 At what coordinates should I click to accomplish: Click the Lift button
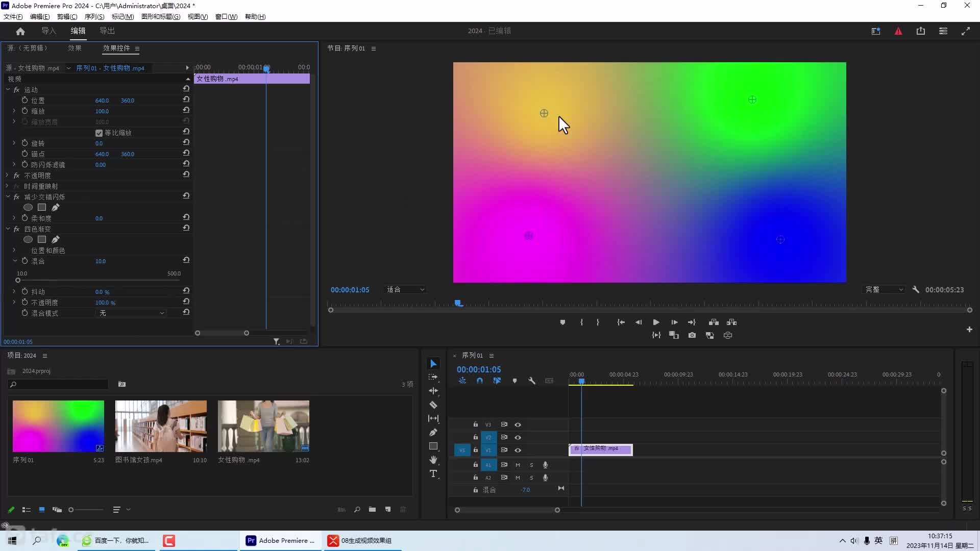[x=714, y=322]
